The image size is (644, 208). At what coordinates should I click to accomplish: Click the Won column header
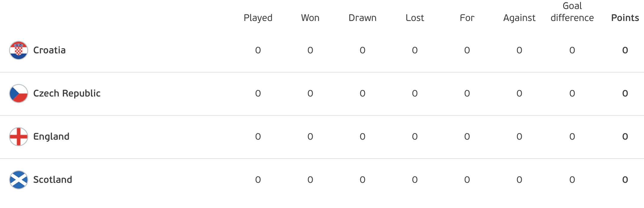tap(310, 18)
